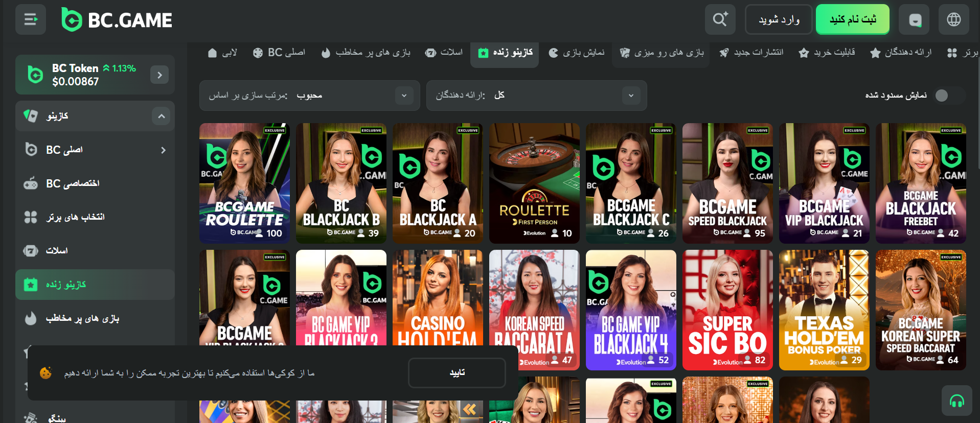Click the top picks dots icon in tab bar
The image size is (980, 423).
point(952,53)
